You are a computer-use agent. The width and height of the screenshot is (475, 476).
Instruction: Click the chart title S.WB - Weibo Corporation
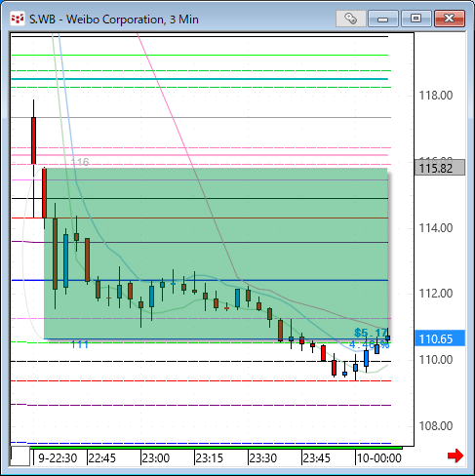(x=114, y=20)
